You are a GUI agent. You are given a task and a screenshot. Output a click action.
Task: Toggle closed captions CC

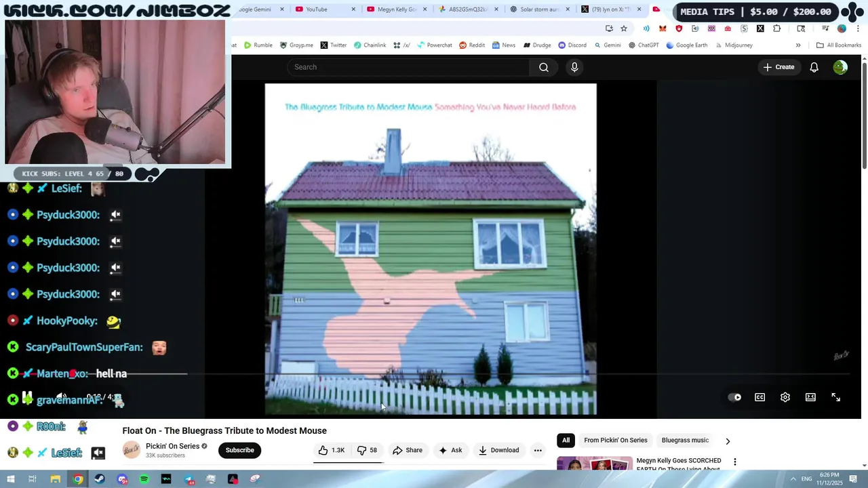(x=760, y=397)
